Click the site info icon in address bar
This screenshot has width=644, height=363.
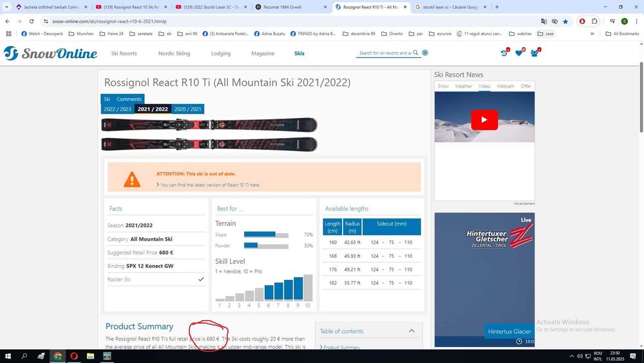[x=46, y=21]
